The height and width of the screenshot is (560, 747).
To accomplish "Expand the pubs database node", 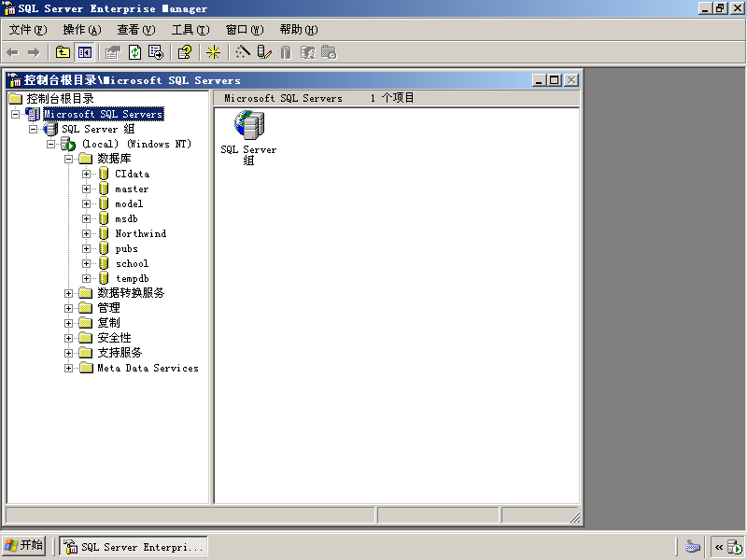I will tap(86, 248).
